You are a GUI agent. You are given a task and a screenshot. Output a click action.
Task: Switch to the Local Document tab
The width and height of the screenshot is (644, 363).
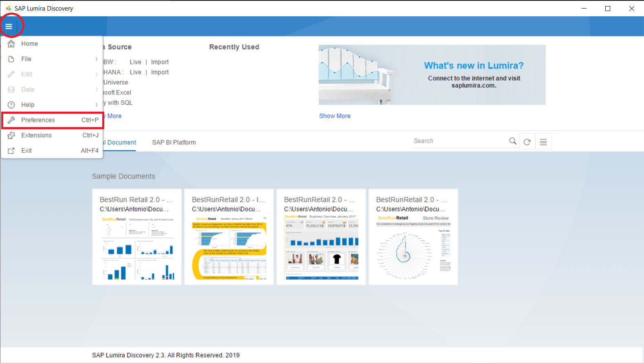[x=120, y=142]
